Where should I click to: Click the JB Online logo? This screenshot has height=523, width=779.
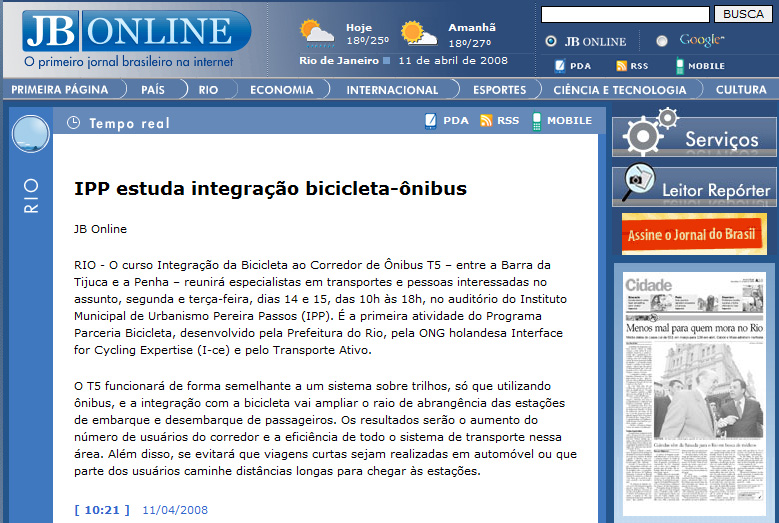coord(136,33)
